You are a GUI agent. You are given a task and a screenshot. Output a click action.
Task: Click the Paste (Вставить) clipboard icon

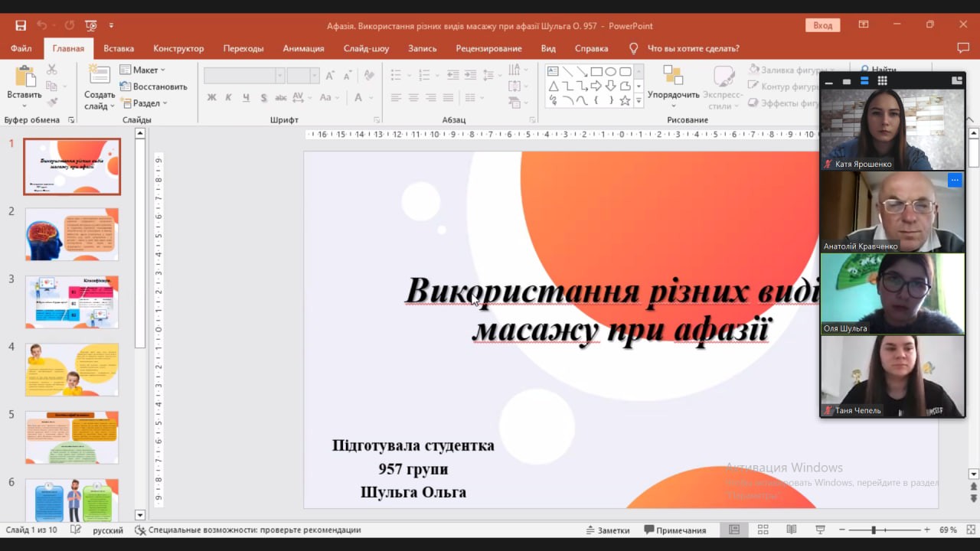pos(24,77)
